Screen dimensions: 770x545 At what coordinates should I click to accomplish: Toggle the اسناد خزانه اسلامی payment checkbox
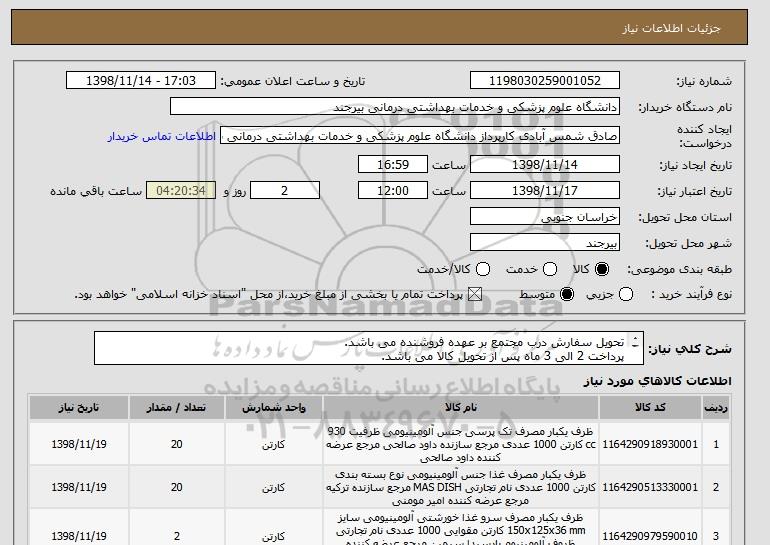[475, 295]
